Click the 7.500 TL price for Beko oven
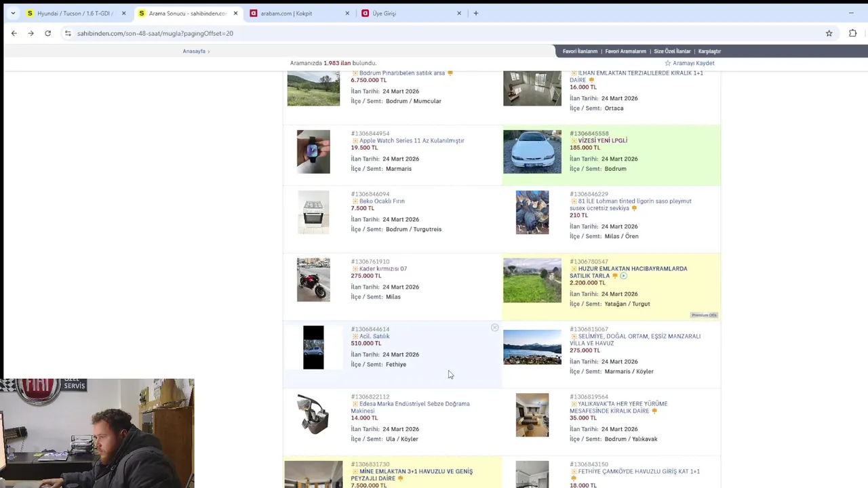Image resolution: width=868 pixels, height=488 pixels. pyautogui.click(x=363, y=208)
